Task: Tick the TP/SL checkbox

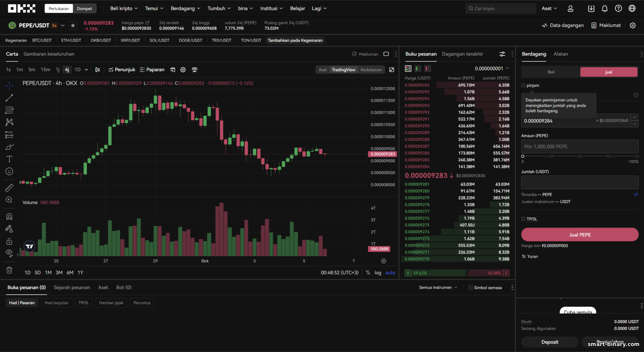Action: [x=523, y=219]
